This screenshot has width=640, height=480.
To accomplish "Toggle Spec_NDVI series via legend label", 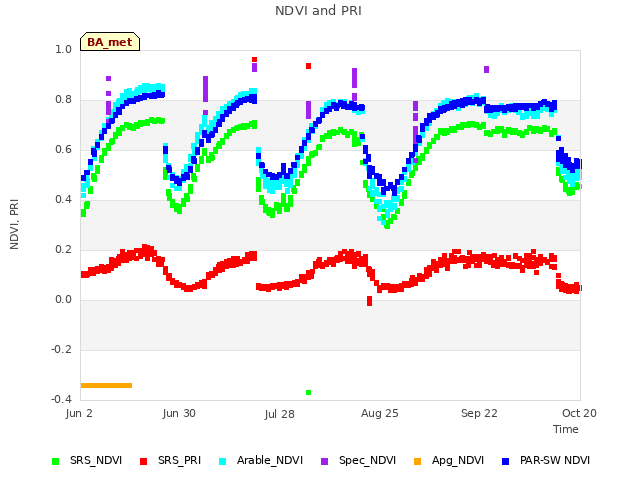I will pyautogui.click(x=367, y=460).
